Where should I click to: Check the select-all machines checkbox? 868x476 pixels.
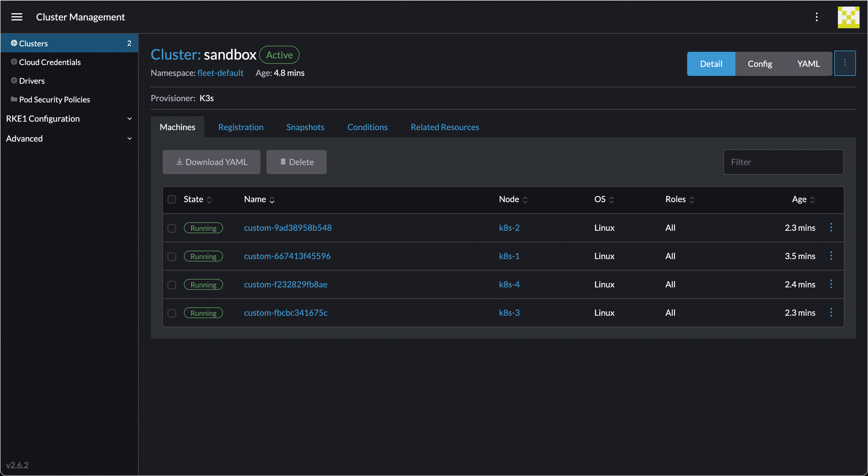(172, 200)
